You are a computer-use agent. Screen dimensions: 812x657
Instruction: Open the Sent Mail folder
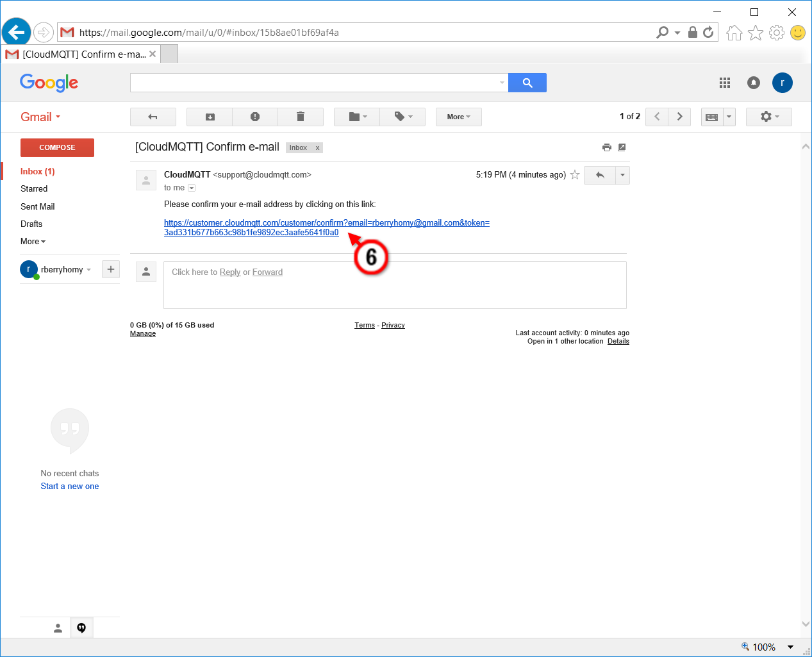(x=38, y=206)
